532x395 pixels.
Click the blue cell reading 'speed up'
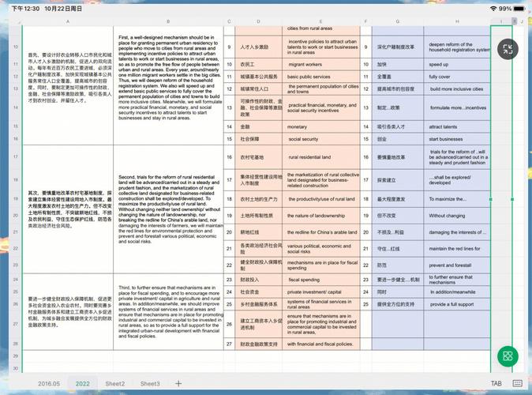point(457,64)
